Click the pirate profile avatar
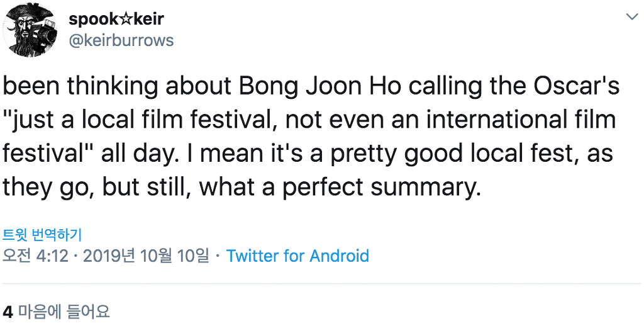This screenshot has height=328, width=644. [x=30, y=30]
